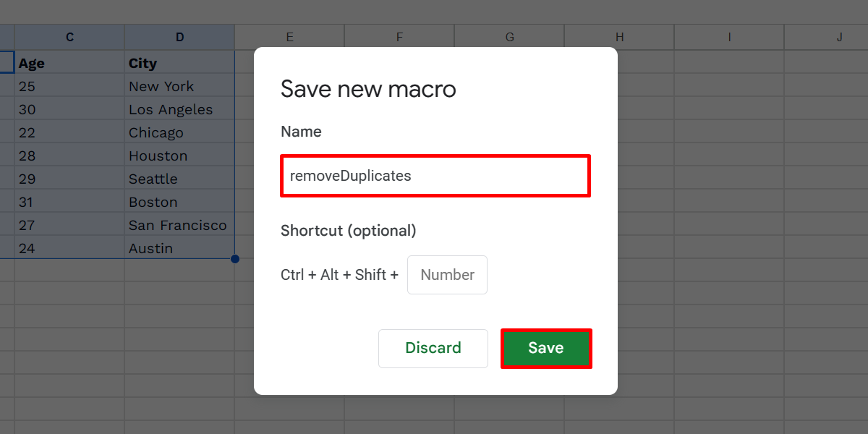868x434 pixels.
Task: Click the Age column header cell
Action: pos(69,63)
